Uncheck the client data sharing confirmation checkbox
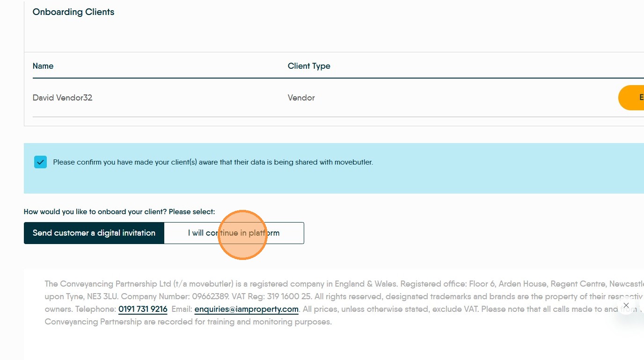Image resolution: width=644 pixels, height=360 pixels. click(40, 162)
